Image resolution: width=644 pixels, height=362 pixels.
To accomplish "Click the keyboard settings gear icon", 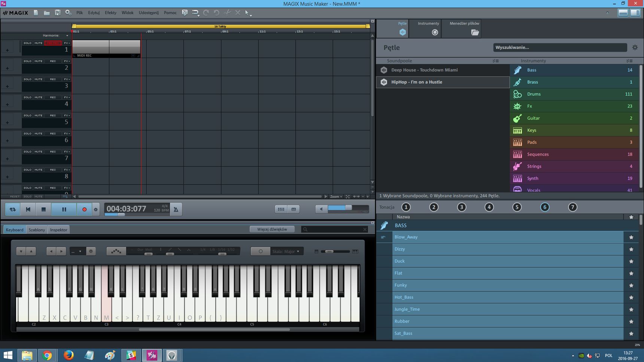I will (91, 251).
